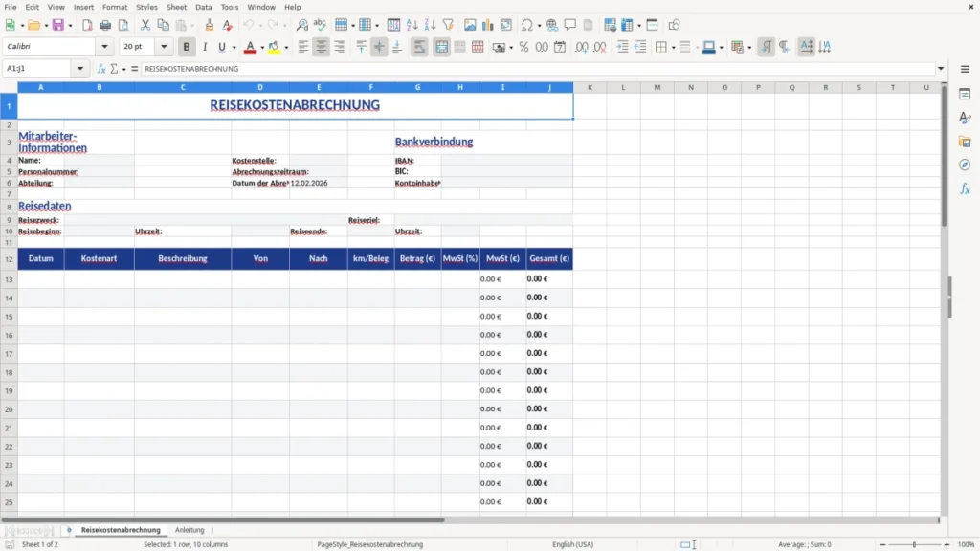
Task: Insert an image using the toolbar icon
Action: point(470,25)
